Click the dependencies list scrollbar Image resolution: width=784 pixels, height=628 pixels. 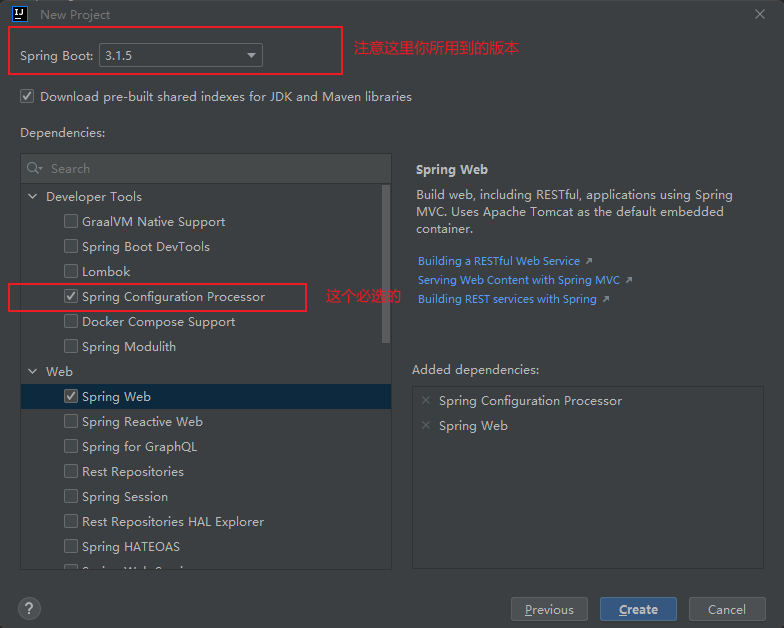click(x=386, y=264)
